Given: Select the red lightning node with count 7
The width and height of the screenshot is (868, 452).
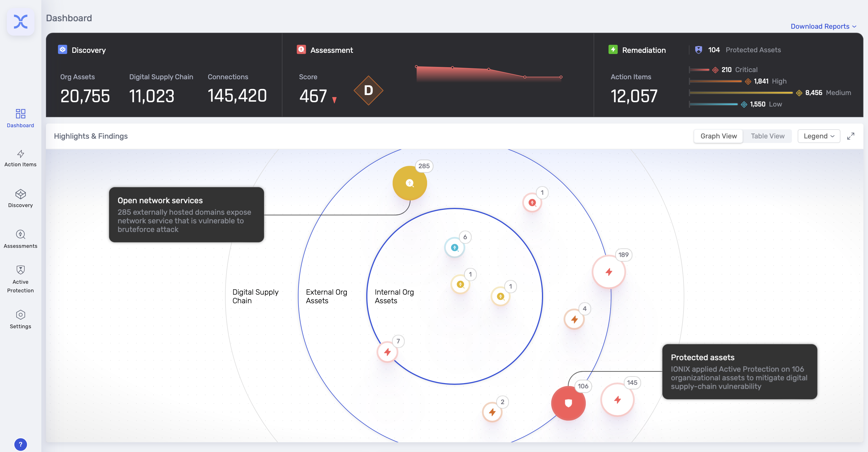Looking at the screenshot, I should pos(387,352).
